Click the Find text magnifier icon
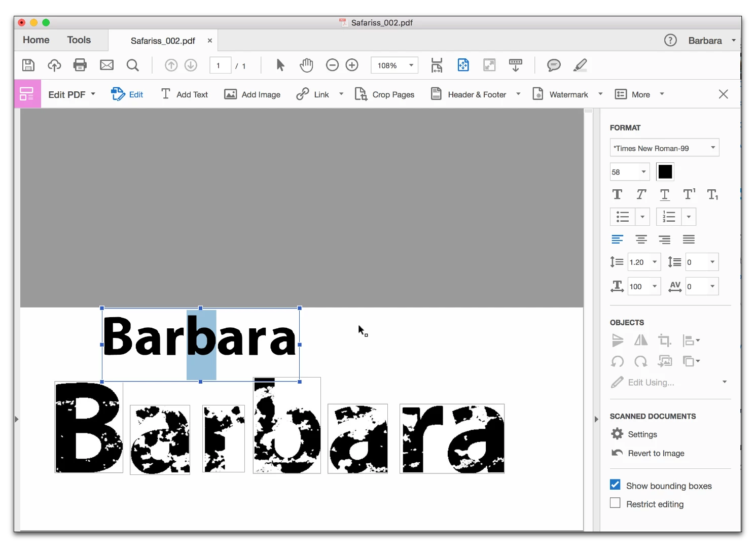 point(133,65)
